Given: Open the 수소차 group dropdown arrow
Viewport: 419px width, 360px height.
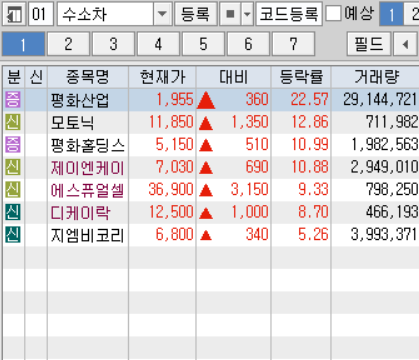Looking at the screenshot, I should (162, 14).
